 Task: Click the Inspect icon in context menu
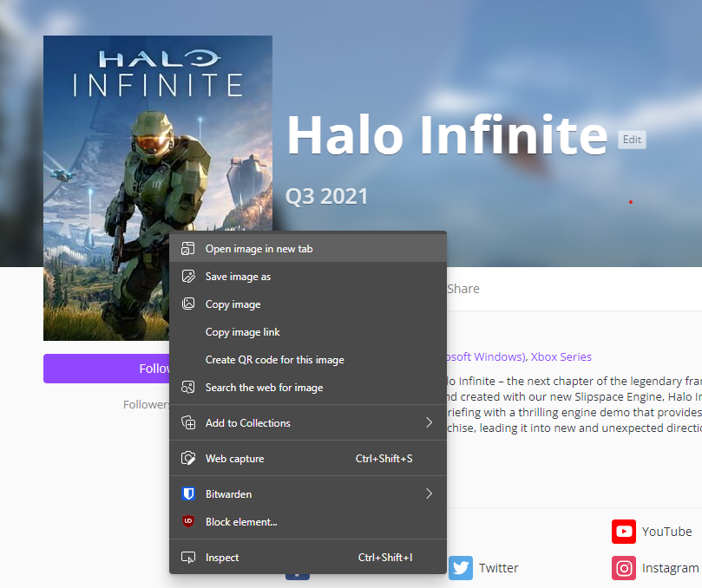188,557
